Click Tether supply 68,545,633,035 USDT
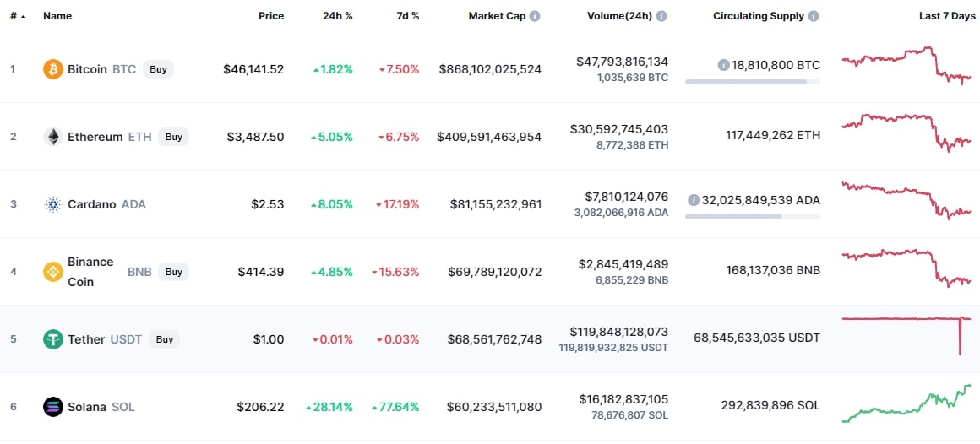 pyautogui.click(x=757, y=338)
